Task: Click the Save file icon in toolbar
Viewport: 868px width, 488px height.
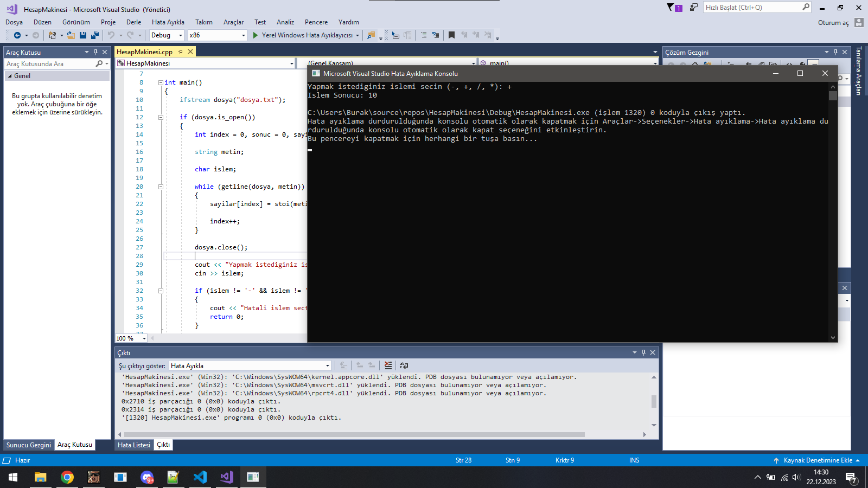Action: click(x=83, y=35)
